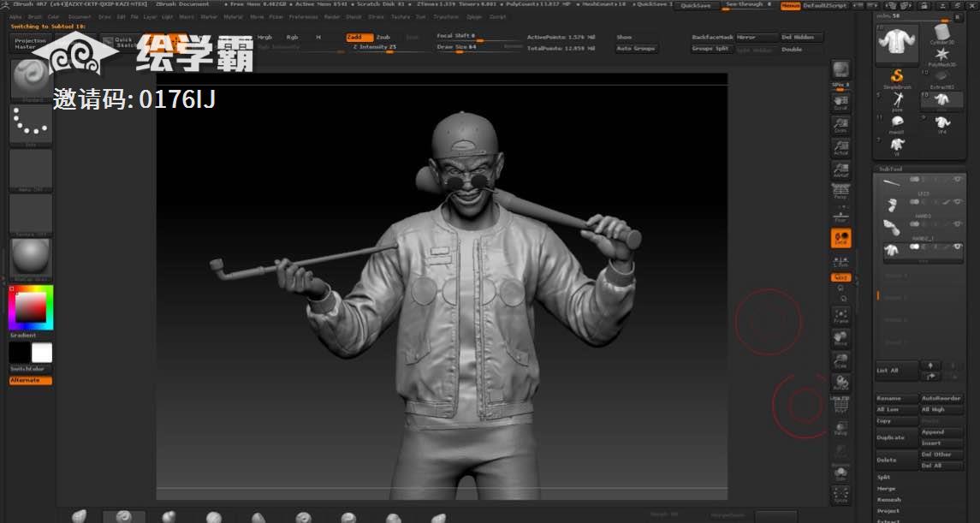This screenshot has width=980, height=523.
Task: Click the Xpose icon
Action: point(840,495)
